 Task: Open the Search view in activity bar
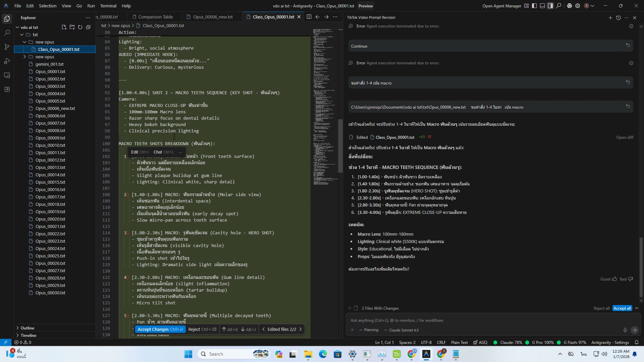pos(7,33)
